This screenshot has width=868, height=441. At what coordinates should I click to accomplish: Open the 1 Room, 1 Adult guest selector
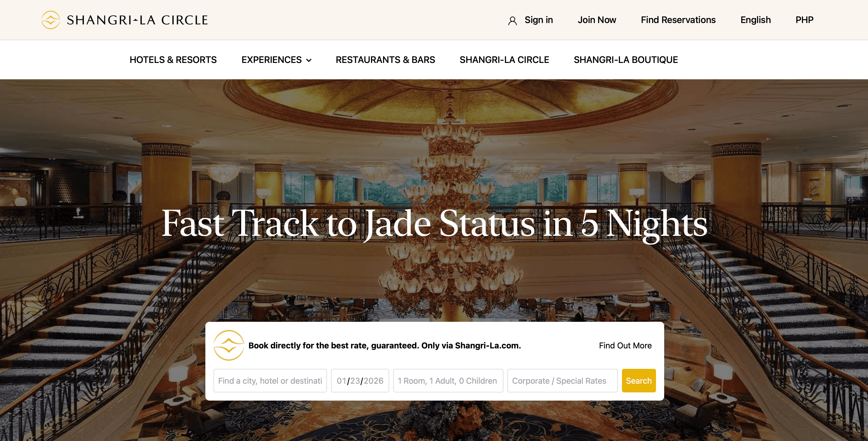(x=448, y=380)
